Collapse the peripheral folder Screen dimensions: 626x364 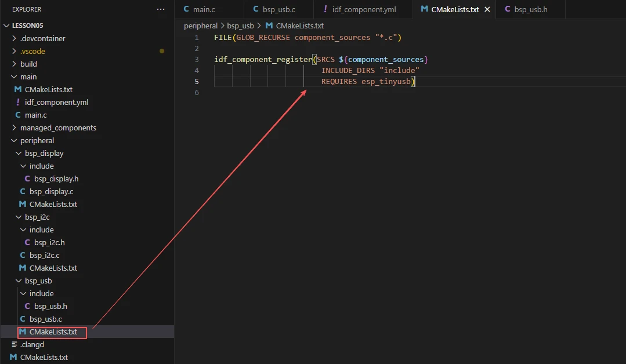tap(37, 140)
